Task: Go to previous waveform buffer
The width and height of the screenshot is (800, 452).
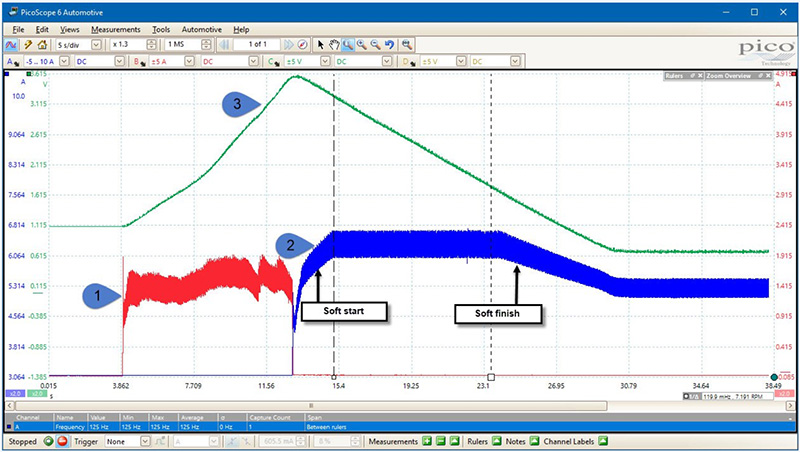Action: tap(223, 44)
